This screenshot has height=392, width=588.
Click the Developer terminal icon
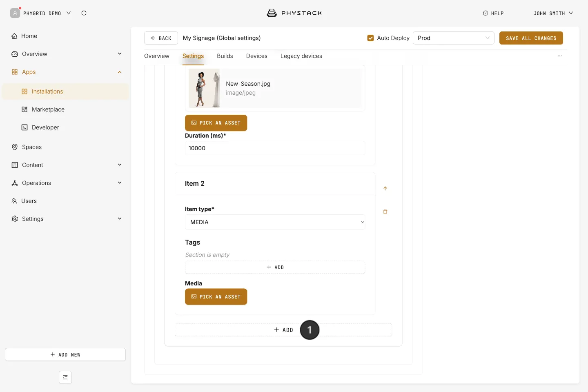tap(24, 127)
